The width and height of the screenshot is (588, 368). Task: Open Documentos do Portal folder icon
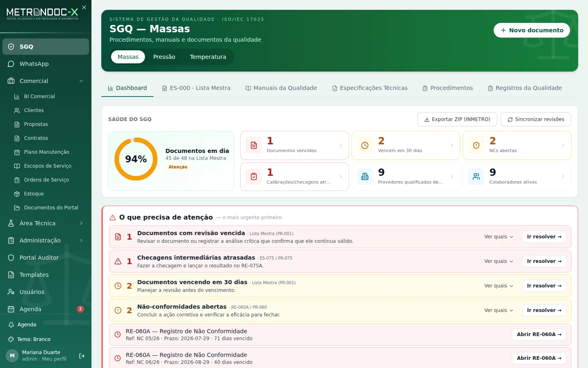click(x=17, y=208)
